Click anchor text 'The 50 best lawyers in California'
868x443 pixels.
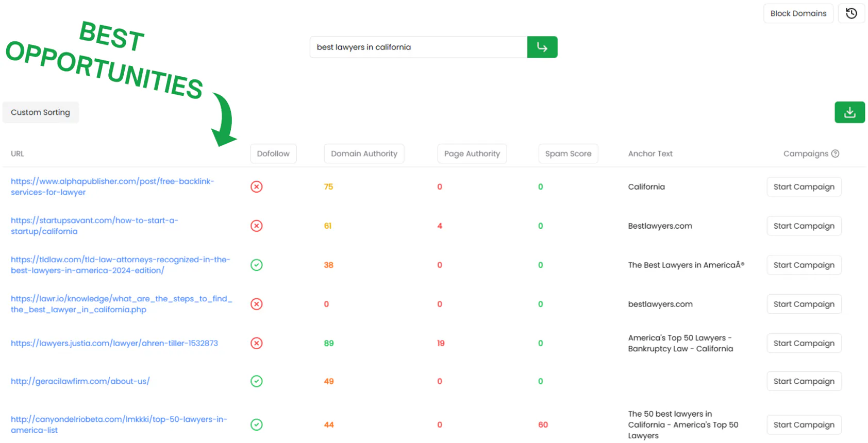coord(683,424)
